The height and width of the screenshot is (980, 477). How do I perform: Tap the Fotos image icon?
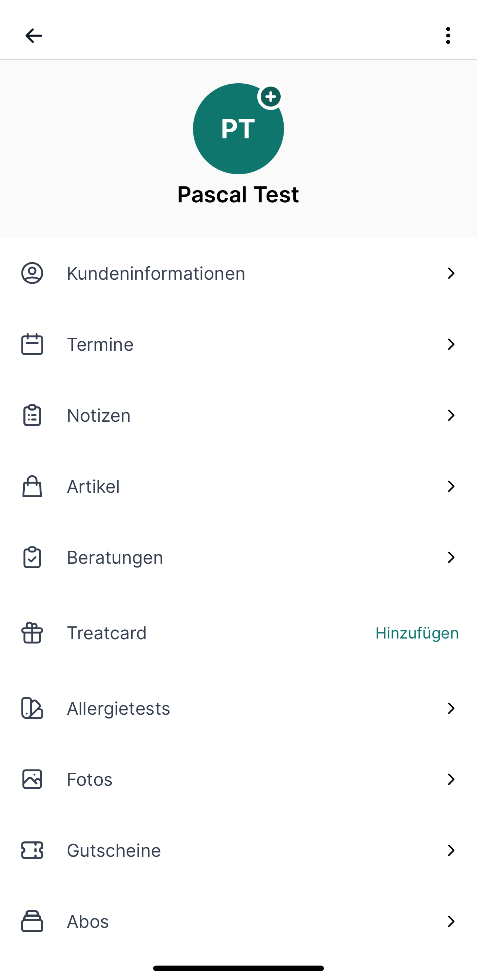[32, 779]
